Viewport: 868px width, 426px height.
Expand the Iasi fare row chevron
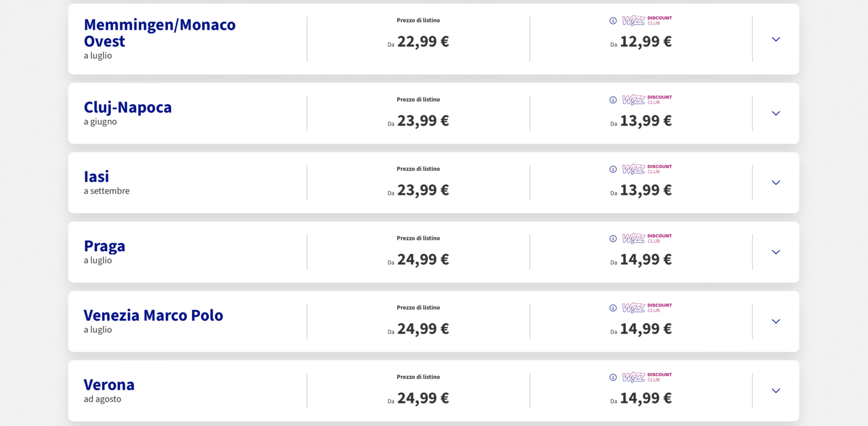point(776,183)
